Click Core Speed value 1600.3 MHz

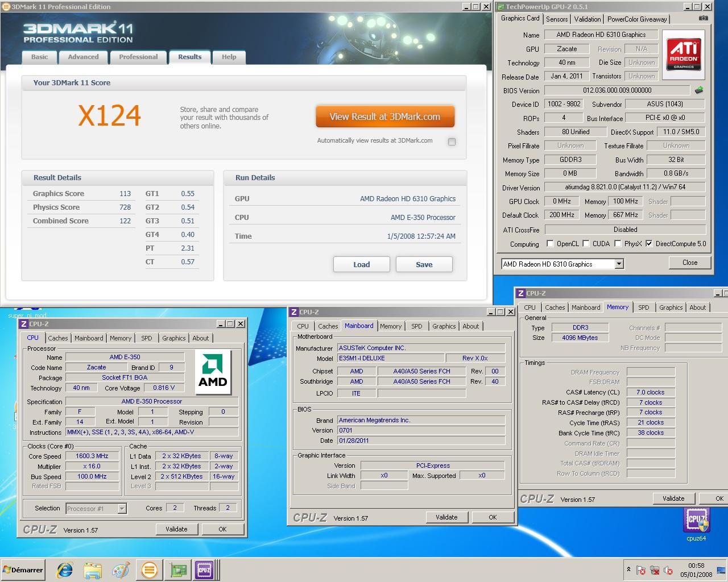pos(92,456)
